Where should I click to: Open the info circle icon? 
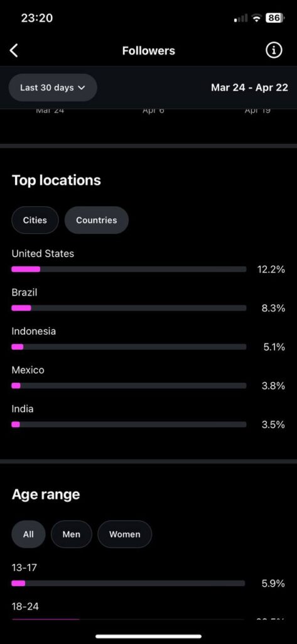274,50
